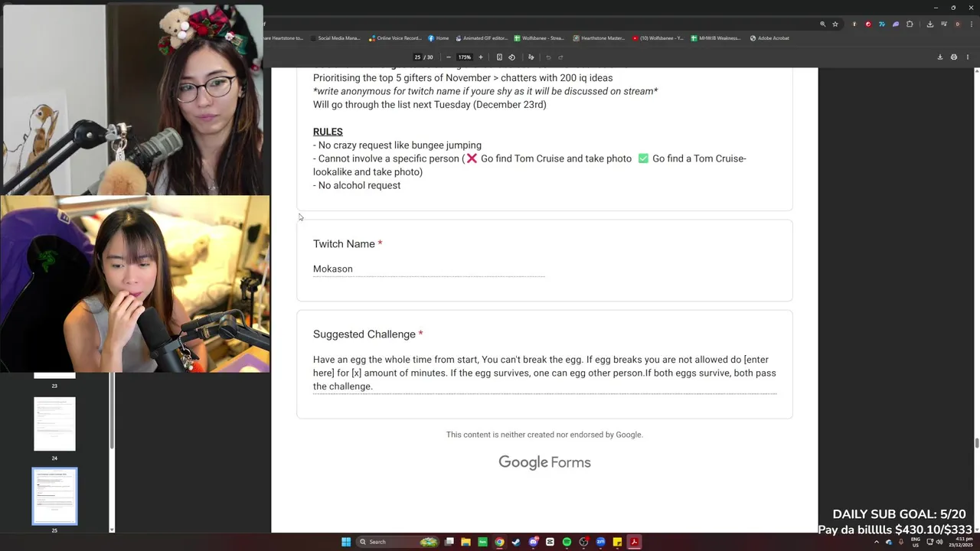Open Sticky Notes from taskbar

pos(617,542)
